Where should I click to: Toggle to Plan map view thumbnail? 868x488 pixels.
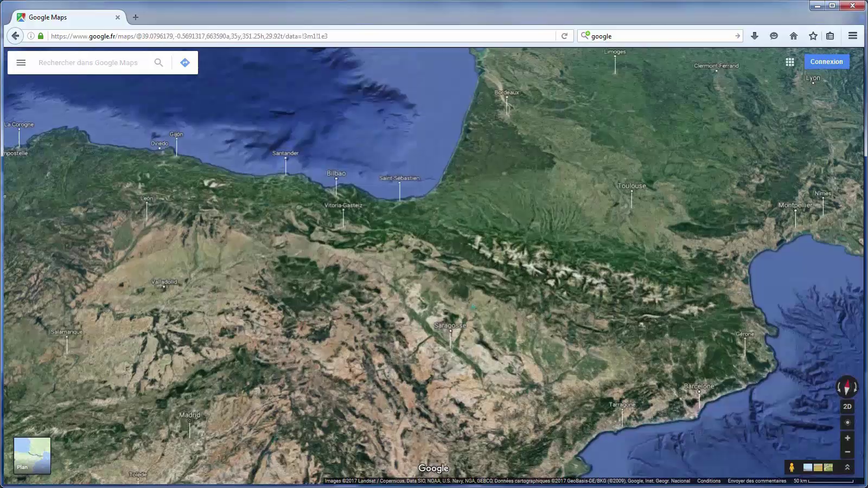coord(32,455)
